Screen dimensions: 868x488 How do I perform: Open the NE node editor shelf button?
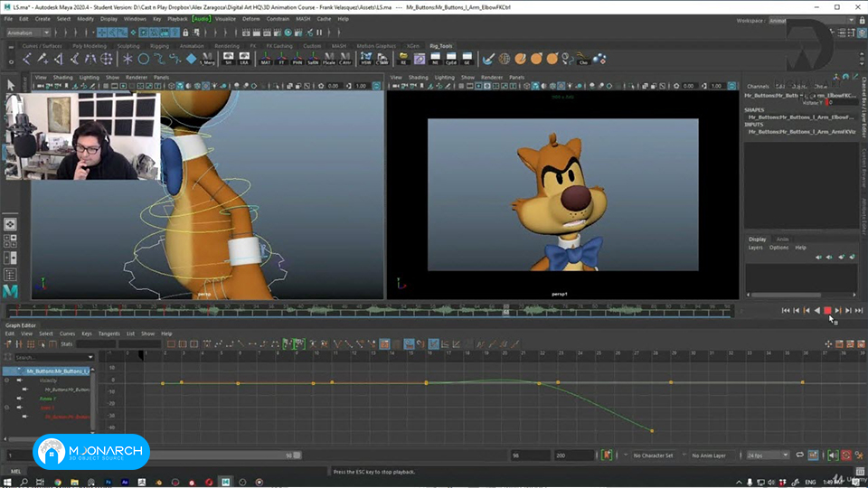pyautogui.click(x=435, y=59)
